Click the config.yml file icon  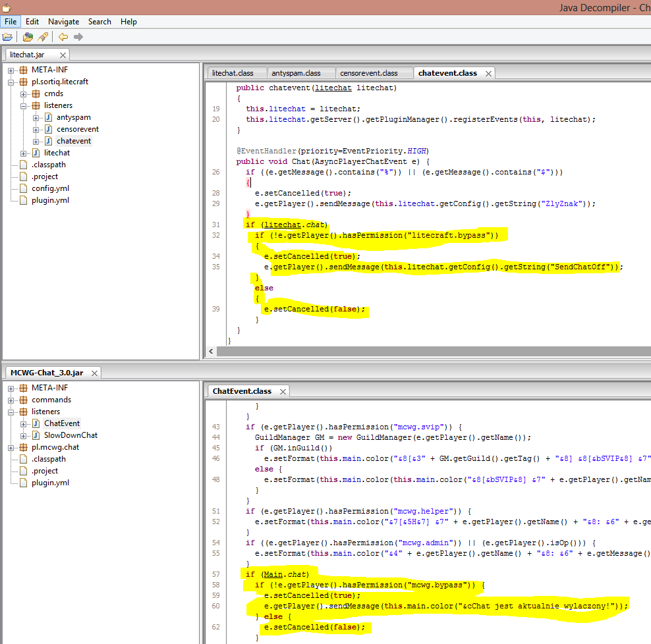[x=24, y=188]
